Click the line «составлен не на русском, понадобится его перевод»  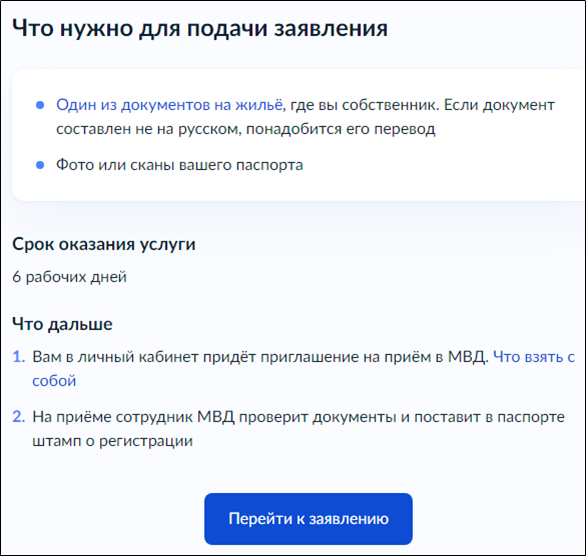tap(246, 129)
